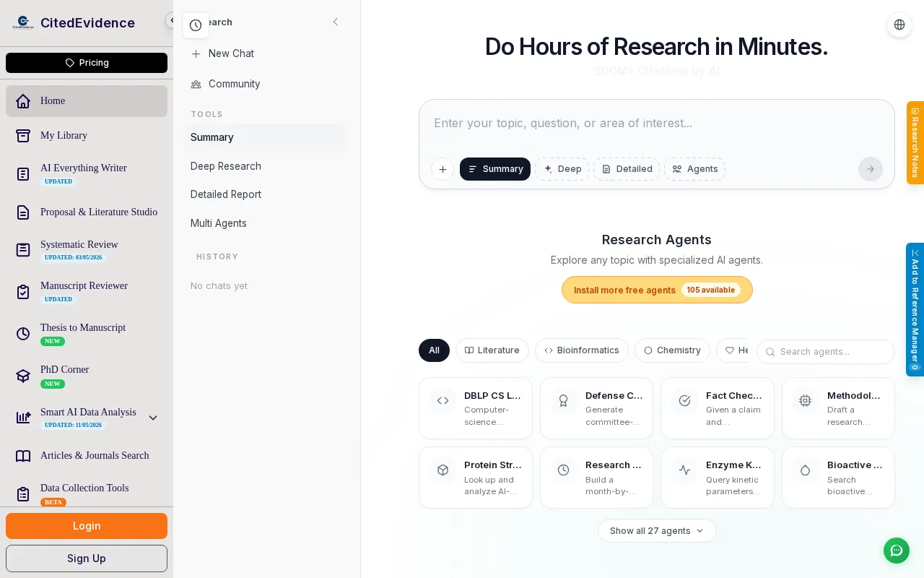Screen dimensions: 924x578
Task: Click the orange Login button
Action: pyautogui.click(x=87, y=526)
